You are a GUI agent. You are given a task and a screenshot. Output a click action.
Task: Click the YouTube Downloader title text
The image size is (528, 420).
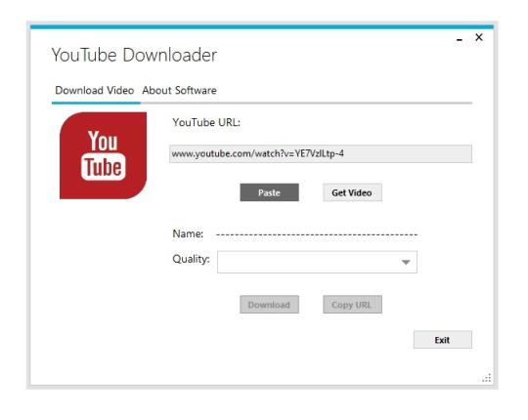pyautogui.click(x=134, y=55)
